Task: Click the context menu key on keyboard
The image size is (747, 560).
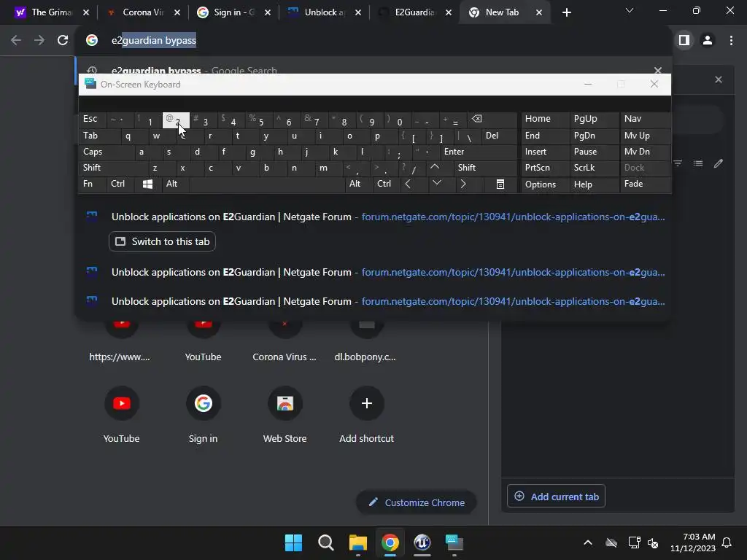Action: point(500,184)
